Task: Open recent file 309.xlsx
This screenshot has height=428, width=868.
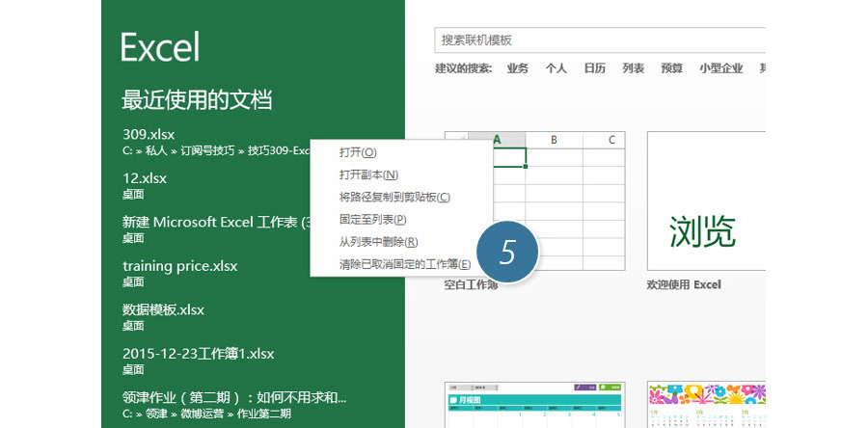Action: [x=216, y=142]
